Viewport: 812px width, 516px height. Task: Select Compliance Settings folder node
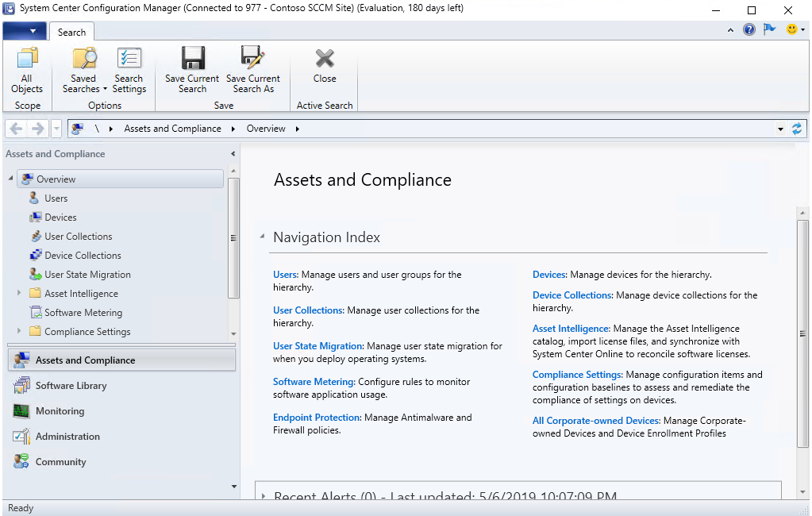click(x=87, y=332)
